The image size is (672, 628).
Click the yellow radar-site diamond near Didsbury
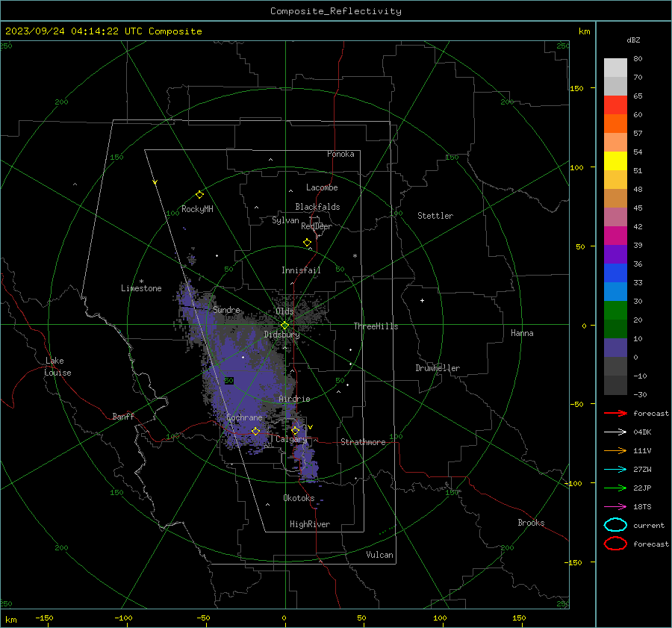284,326
